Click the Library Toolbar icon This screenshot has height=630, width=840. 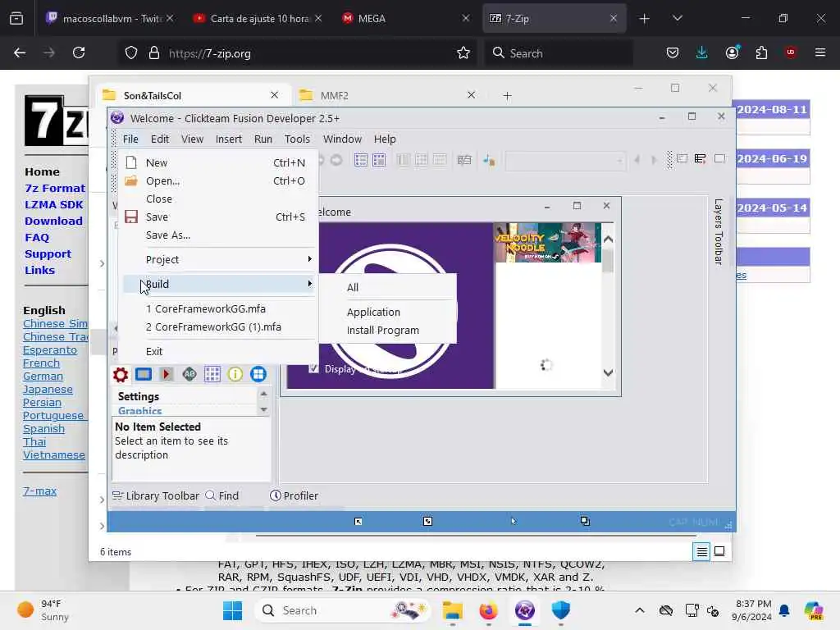tap(117, 495)
